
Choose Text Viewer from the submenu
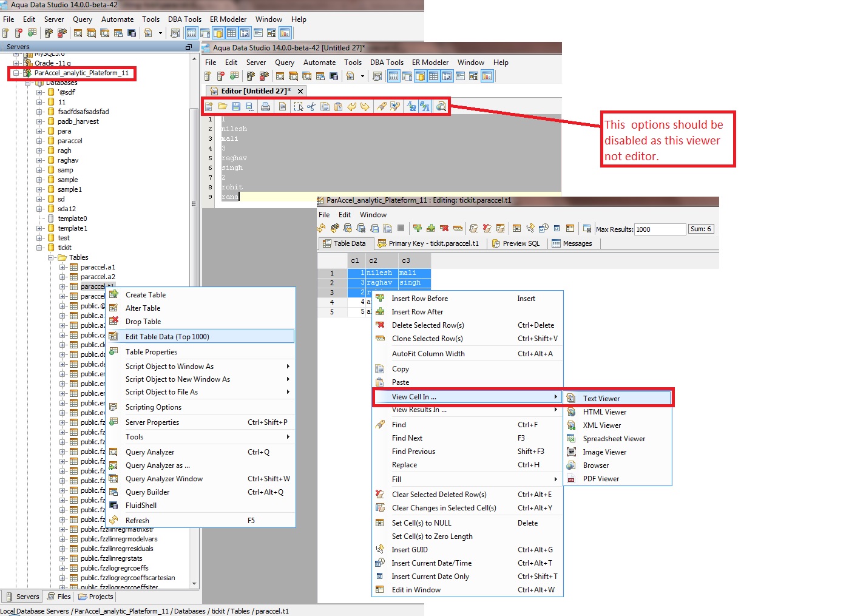coord(618,399)
